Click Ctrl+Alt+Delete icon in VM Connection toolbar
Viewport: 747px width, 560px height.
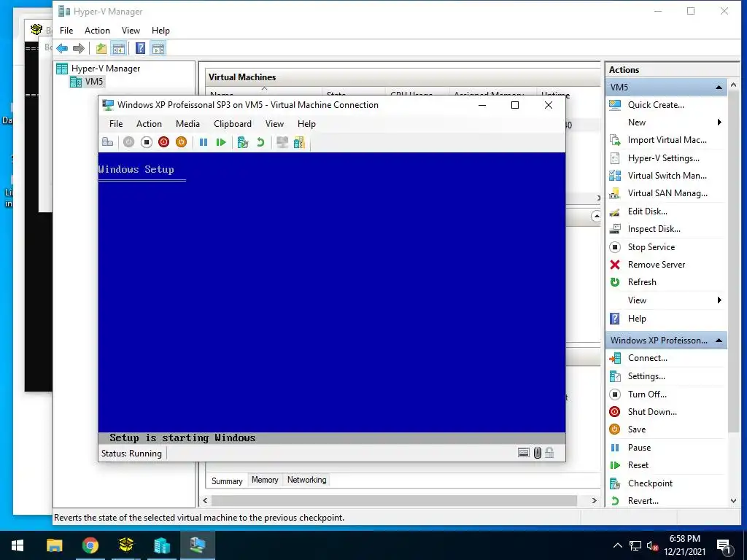point(108,142)
